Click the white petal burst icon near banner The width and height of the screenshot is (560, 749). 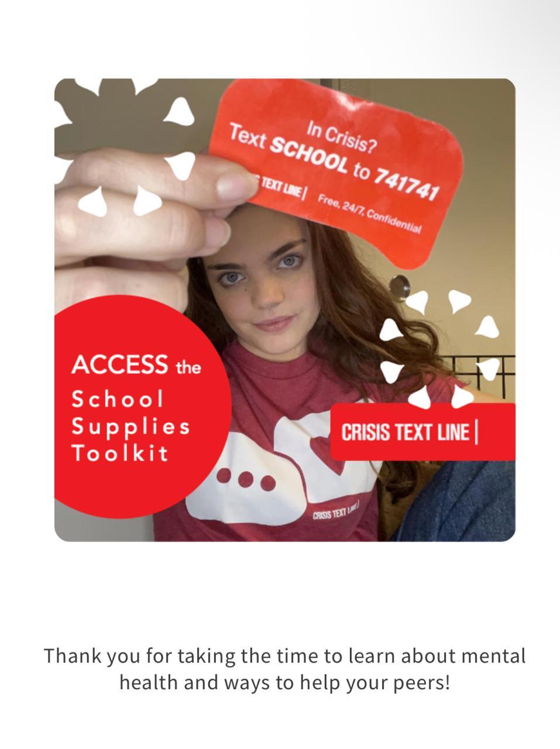point(439,348)
